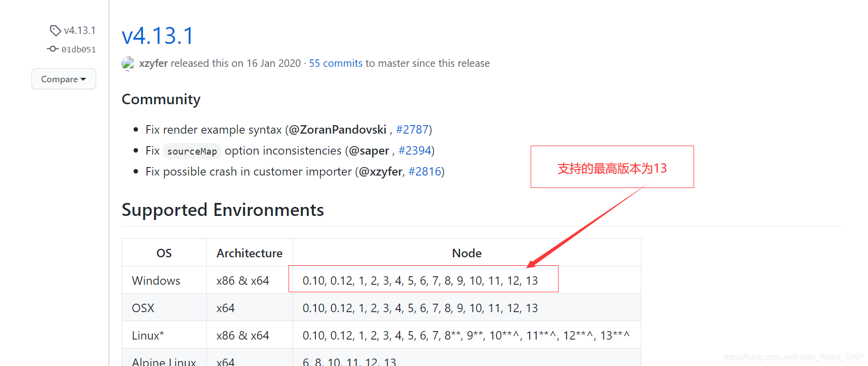This screenshot has height=366, width=868.
Task: Open @saper user mention
Action: pyautogui.click(x=369, y=151)
